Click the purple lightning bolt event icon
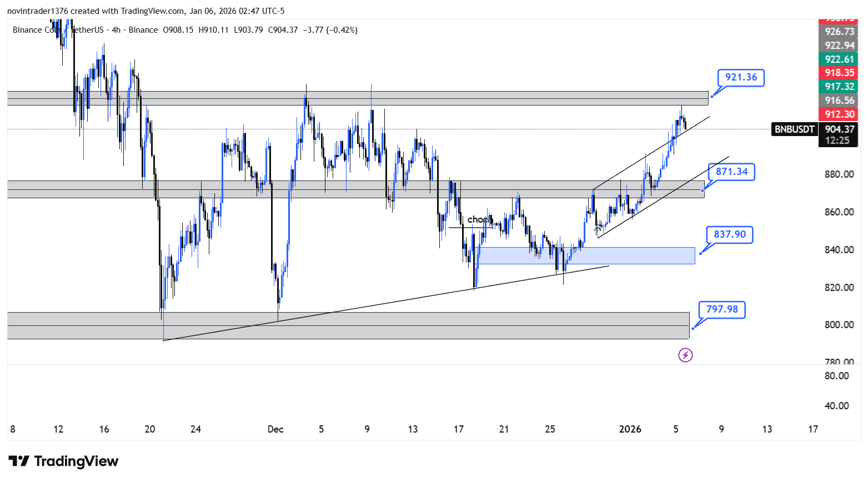The image size is (868, 482). pyautogui.click(x=685, y=355)
